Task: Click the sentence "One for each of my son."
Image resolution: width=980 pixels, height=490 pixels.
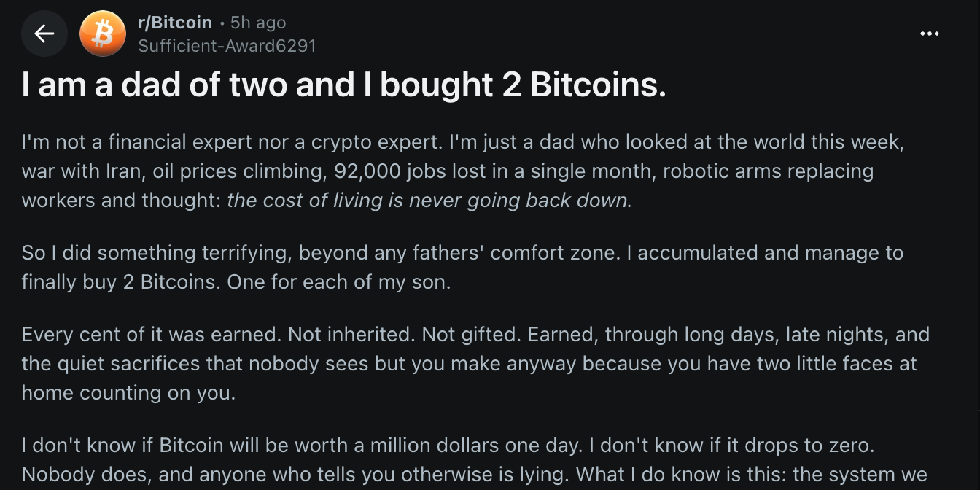Action: (338, 282)
